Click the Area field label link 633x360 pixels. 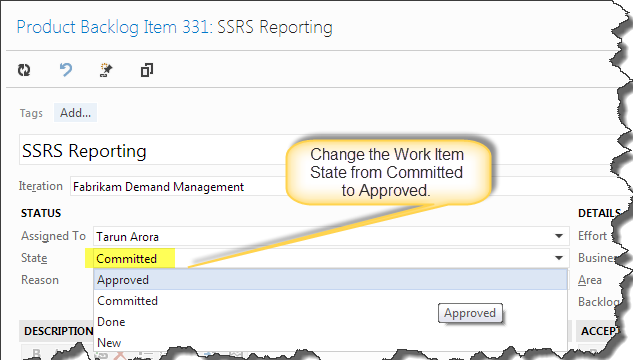[x=590, y=280]
